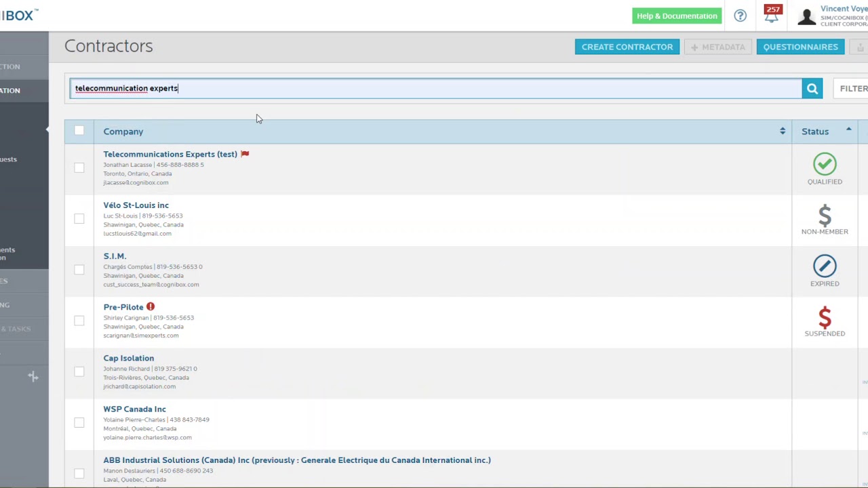
Task: Select the Cap Isolation row checkbox
Action: click(x=79, y=371)
